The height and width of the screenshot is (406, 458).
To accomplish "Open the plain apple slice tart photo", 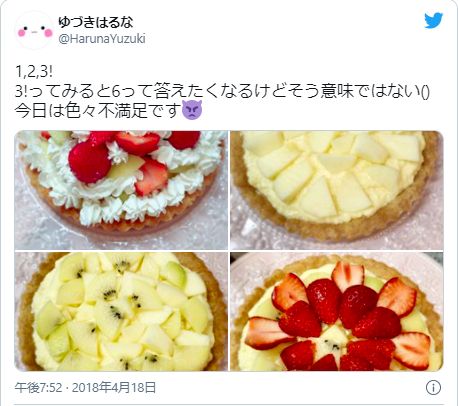I will click(x=337, y=190).
